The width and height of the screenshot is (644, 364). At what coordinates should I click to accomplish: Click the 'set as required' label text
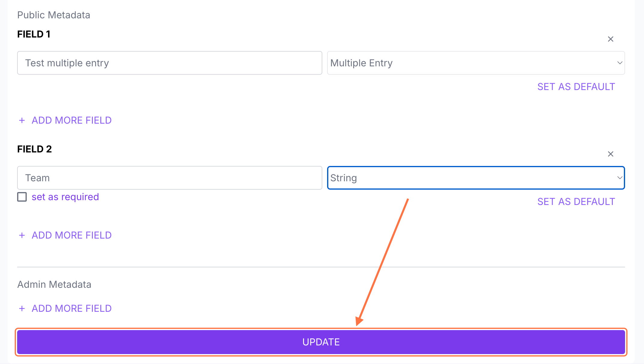click(65, 197)
